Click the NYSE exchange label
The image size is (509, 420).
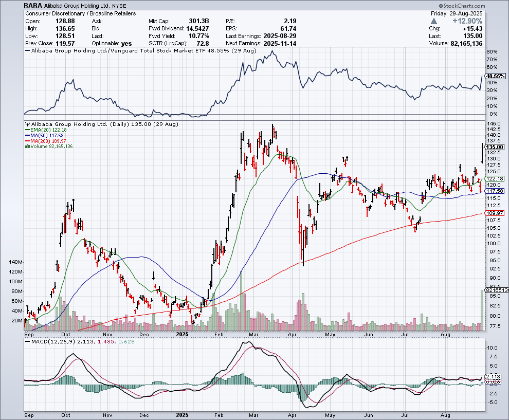pos(119,6)
